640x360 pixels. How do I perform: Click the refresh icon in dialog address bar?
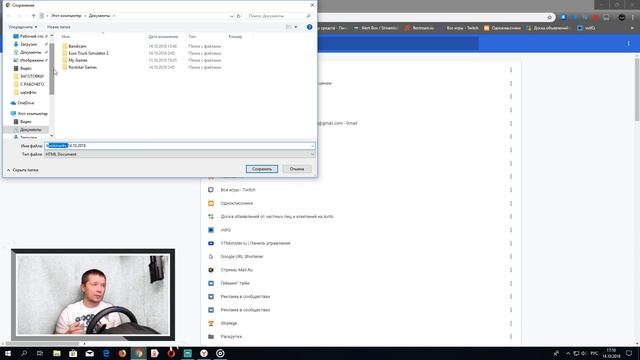tap(239, 16)
